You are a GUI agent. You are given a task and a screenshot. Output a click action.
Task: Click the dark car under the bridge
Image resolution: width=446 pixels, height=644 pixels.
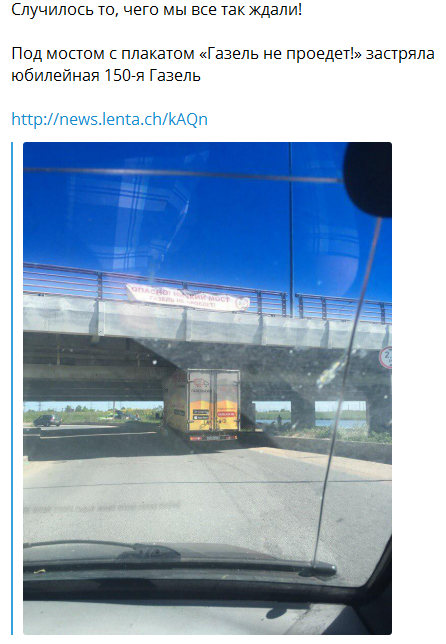(48, 420)
